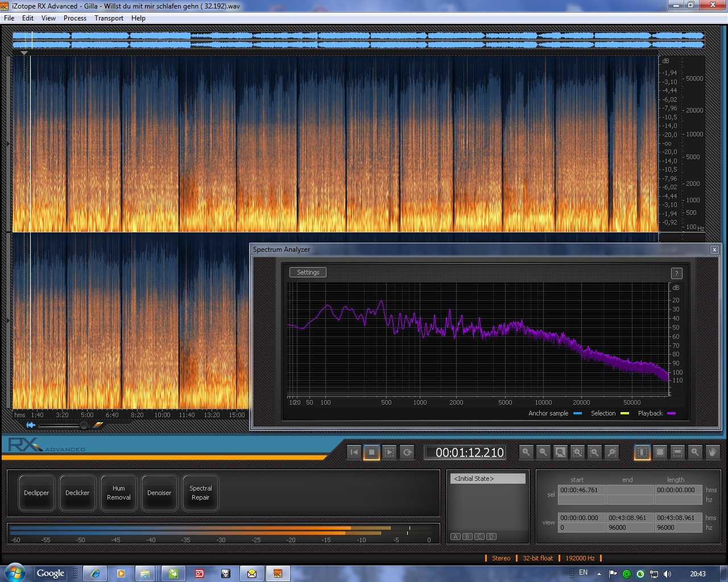Viewport: 728px width, 582px height.
Task: Choose the hand grab tool
Action: (x=712, y=452)
